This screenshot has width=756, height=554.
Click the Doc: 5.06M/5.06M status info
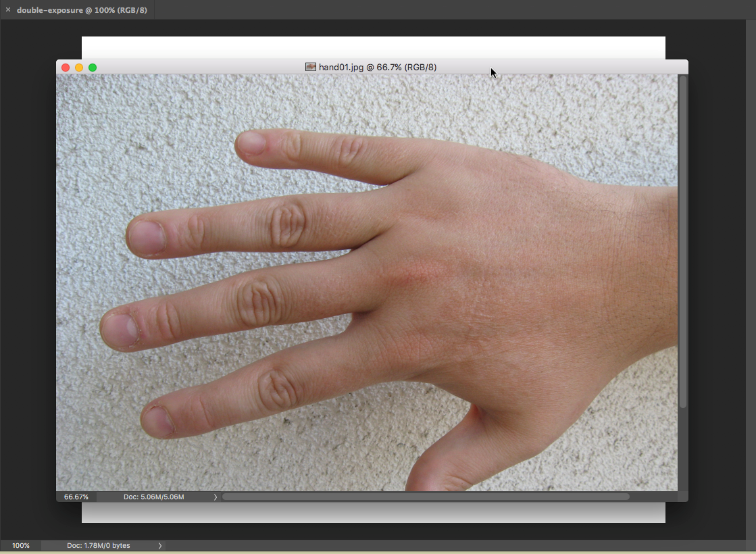[153, 497]
